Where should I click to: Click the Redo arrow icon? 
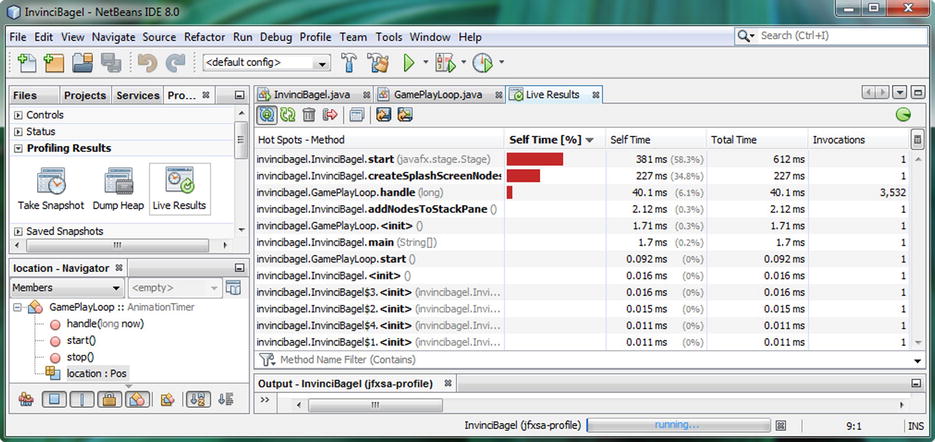click(x=175, y=62)
